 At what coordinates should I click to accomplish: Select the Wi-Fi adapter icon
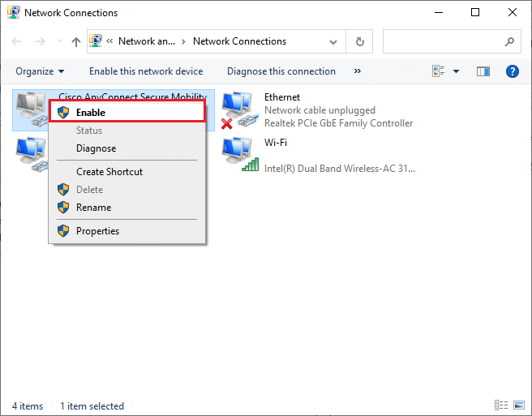[240, 155]
